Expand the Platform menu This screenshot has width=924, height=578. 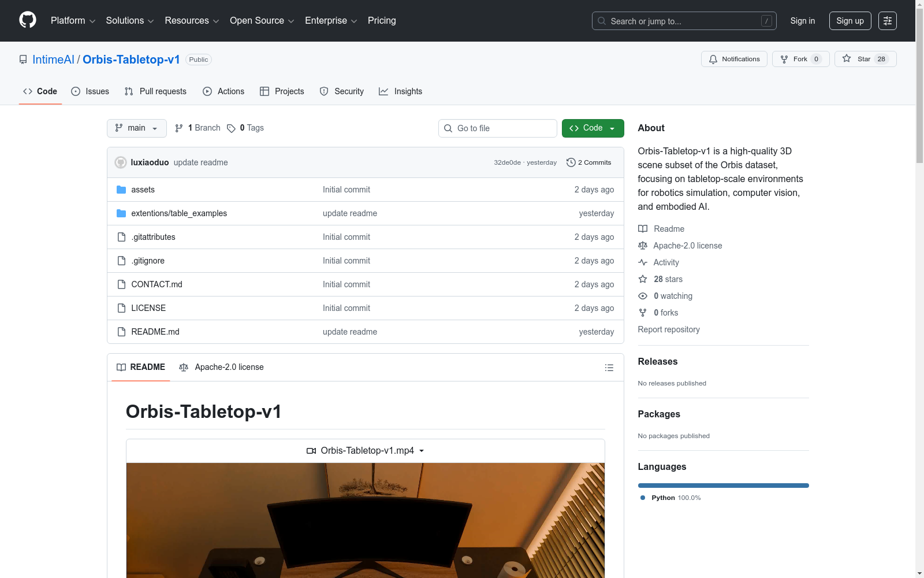[73, 21]
